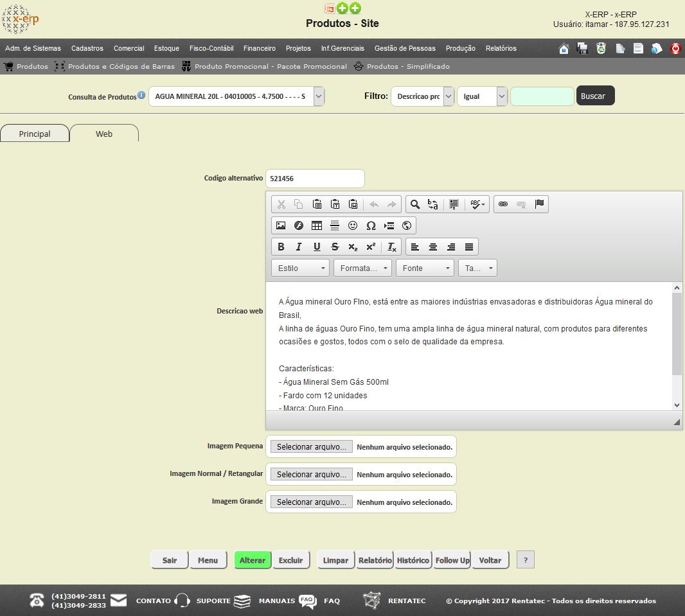Toggle subscript formatting
This screenshot has height=616, width=685.
click(353, 247)
